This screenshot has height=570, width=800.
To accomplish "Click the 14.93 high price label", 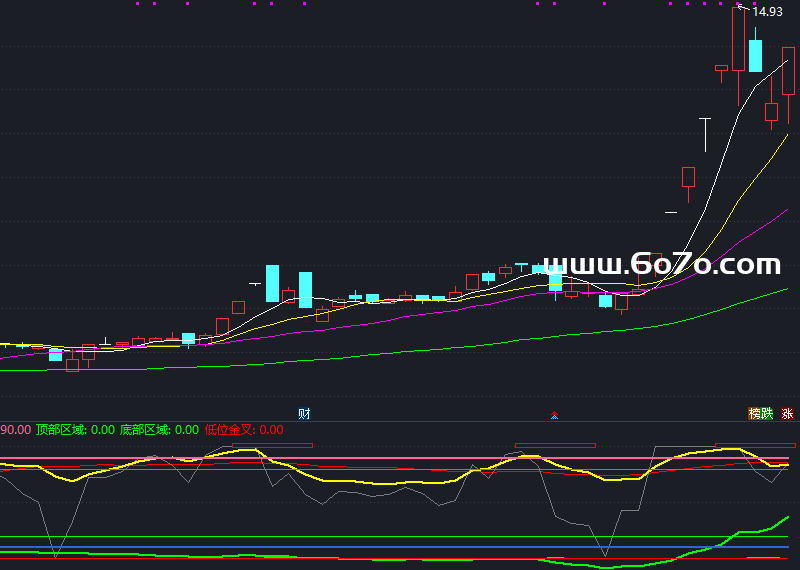I will [767, 12].
